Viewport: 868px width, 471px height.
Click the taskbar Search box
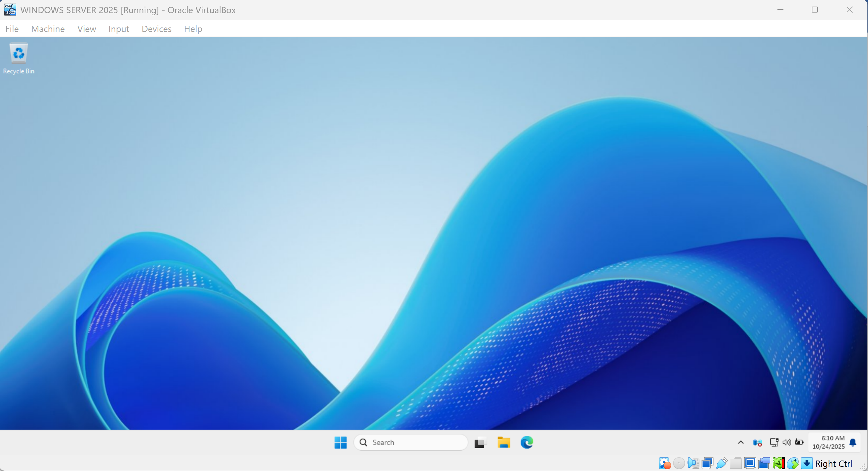(x=411, y=442)
